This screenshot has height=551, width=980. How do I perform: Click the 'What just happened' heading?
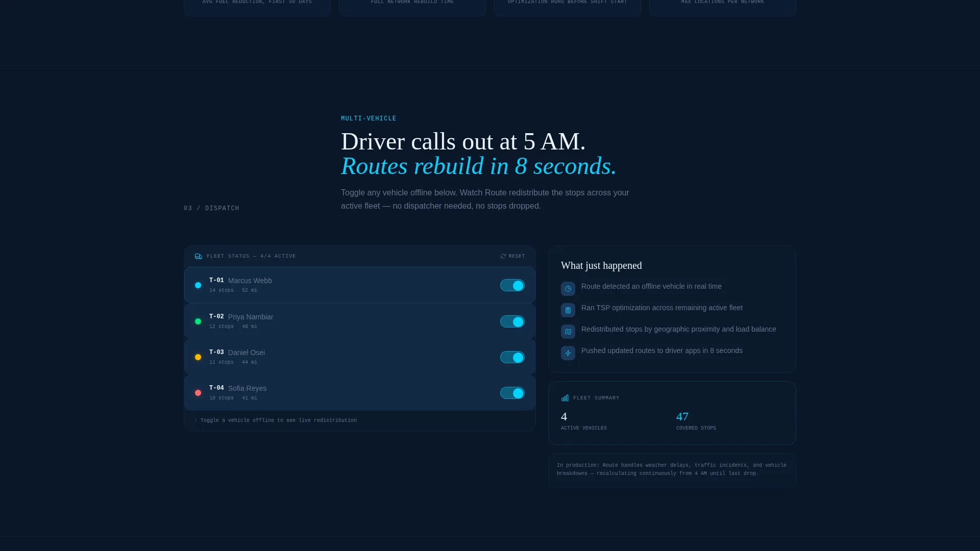(601, 265)
